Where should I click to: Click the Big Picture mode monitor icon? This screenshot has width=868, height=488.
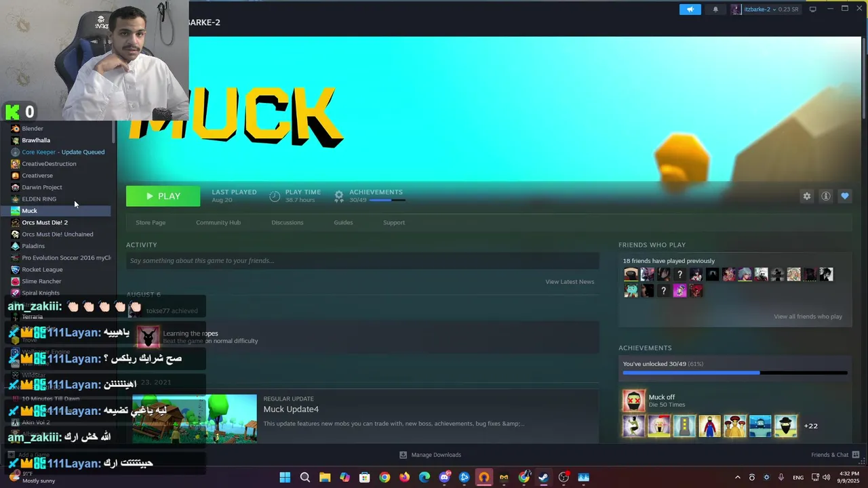(x=812, y=9)
